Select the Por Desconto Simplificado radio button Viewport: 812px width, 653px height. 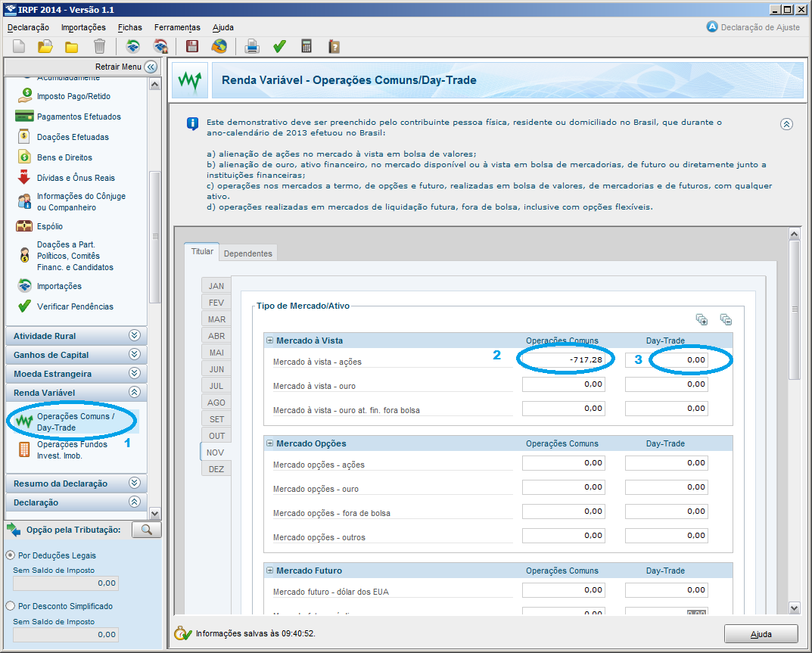coord(10,605)
